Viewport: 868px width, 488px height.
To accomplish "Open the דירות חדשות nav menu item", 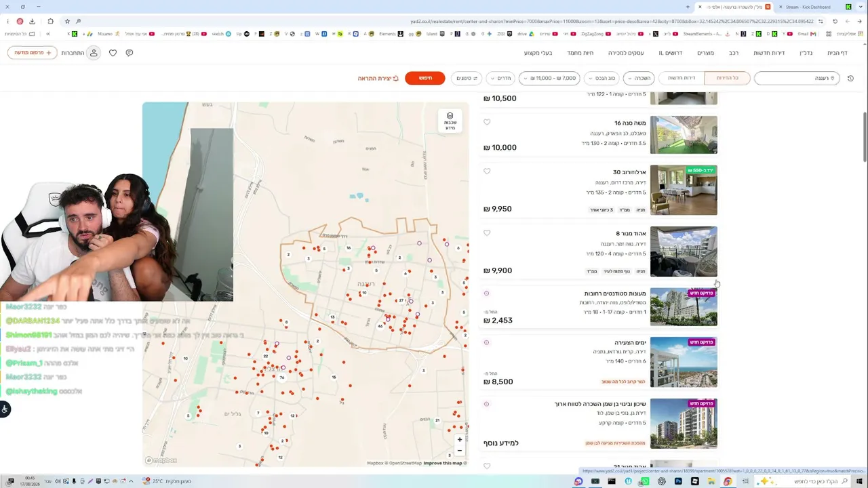I will click(769, 53).
